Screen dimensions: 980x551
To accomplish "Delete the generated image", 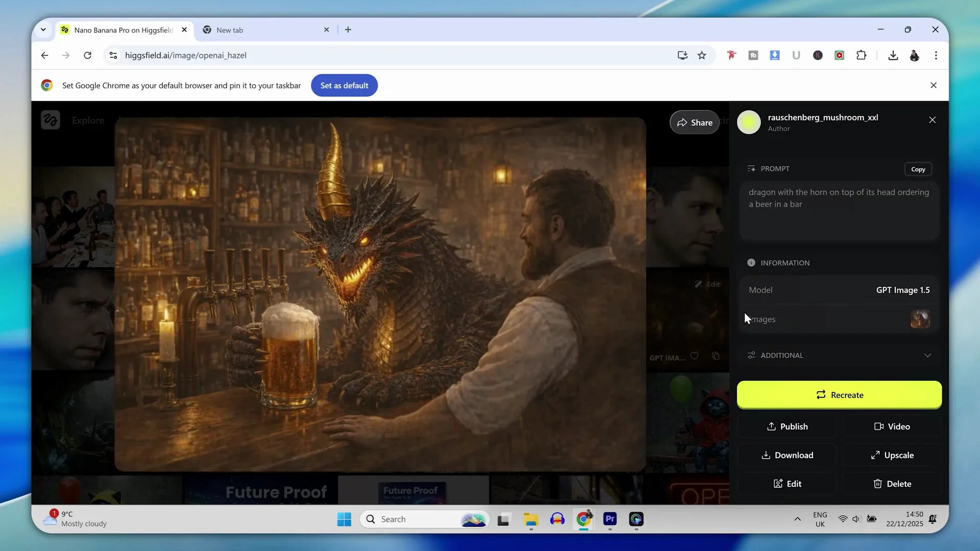I will (892, 484).
